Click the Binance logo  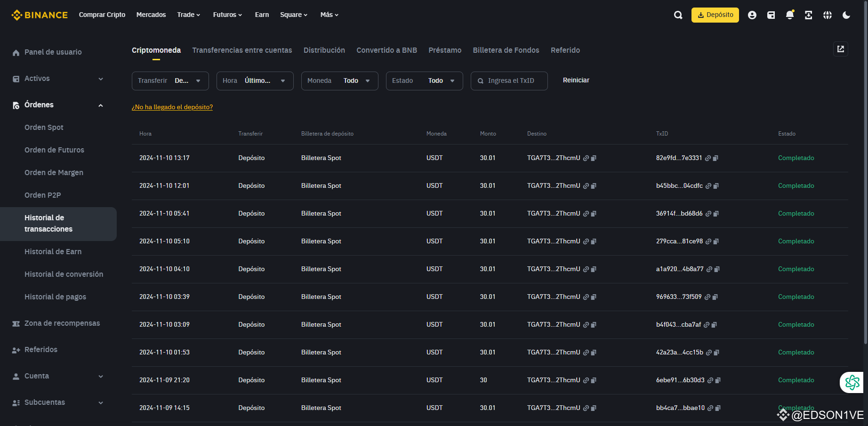point(40,15)
